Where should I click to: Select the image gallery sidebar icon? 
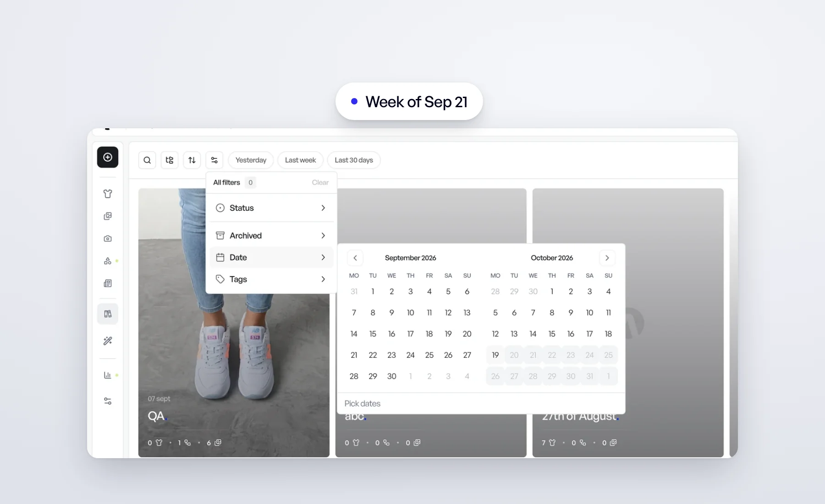pos(108,216)
